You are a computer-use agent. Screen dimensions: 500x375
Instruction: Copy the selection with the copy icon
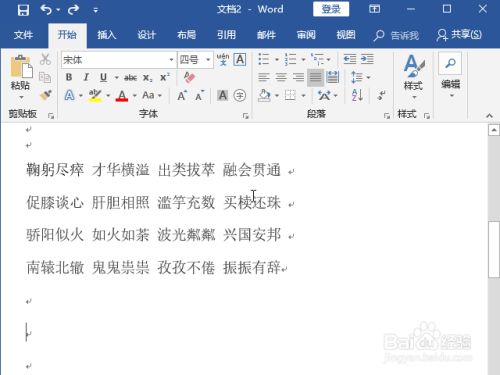pos(45,77)
